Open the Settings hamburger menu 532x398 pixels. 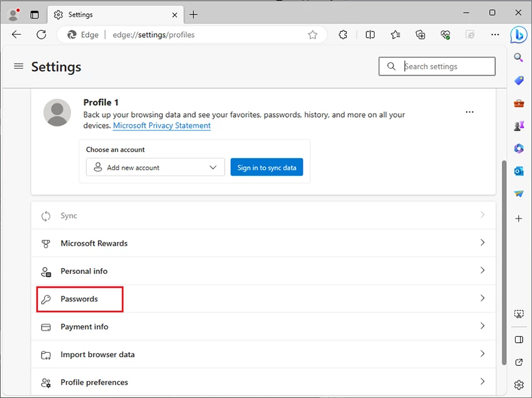19,66
